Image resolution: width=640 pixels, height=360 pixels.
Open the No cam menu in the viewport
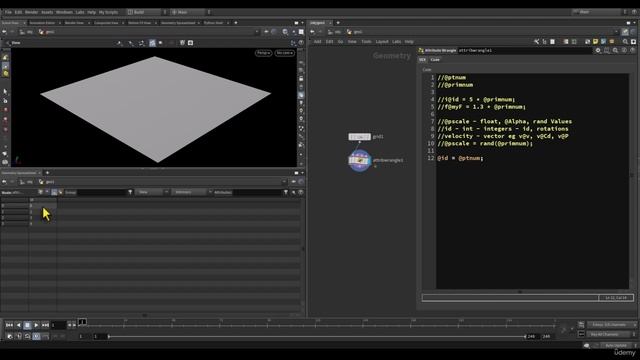click(284, 53)
